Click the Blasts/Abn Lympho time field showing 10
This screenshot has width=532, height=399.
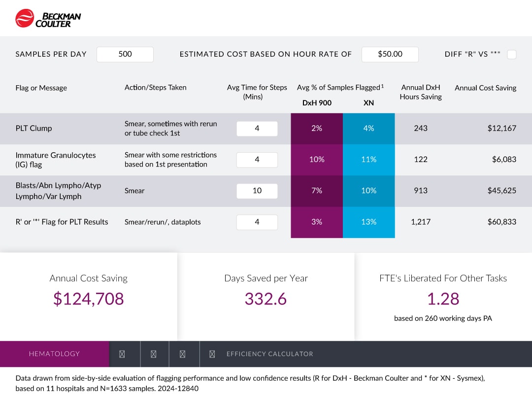click(x=257, y=191)
